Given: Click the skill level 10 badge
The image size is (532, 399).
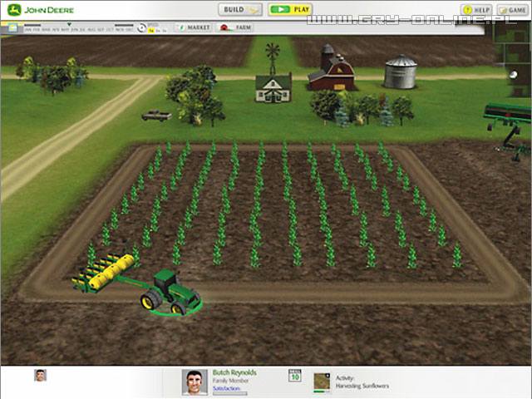Looking at the screenshot, I should click(295, 376).
